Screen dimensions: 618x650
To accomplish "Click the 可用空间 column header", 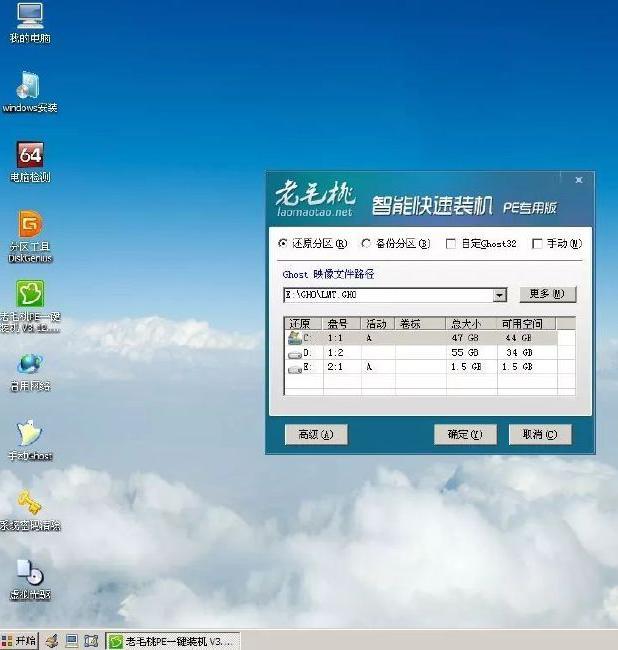I will click(526, 323).
